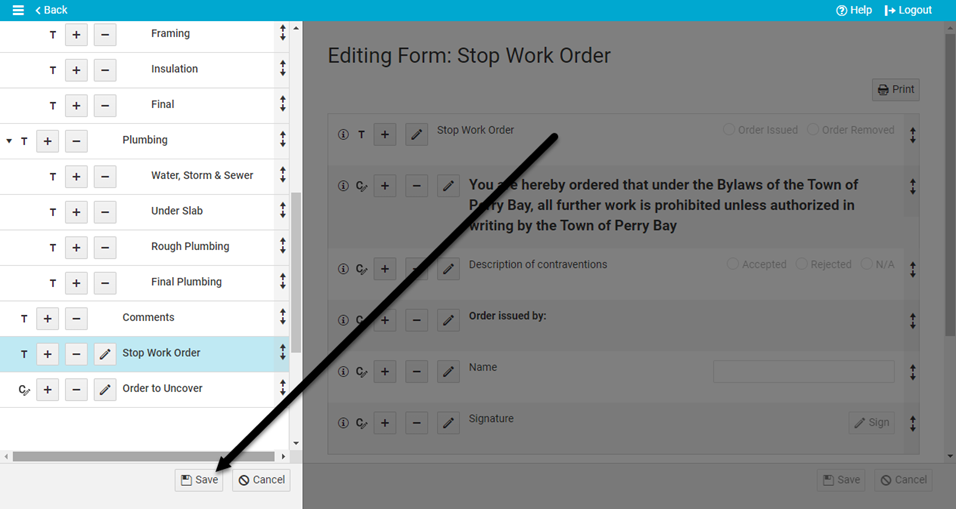Grab reorder handle on Stop Work Order tree row
Viewport: 956px width, 509px height.
(282, 352)
